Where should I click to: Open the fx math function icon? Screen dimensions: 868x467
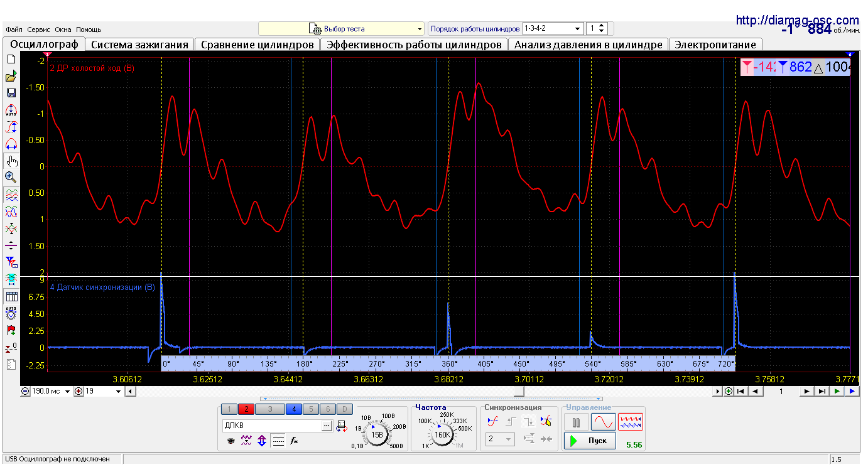[x=293, y=441]
